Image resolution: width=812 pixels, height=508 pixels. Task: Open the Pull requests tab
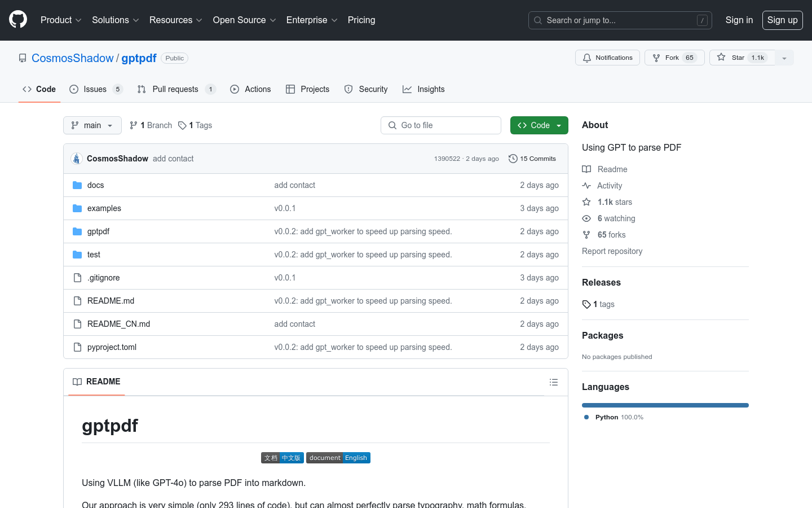tap(175, 89)
